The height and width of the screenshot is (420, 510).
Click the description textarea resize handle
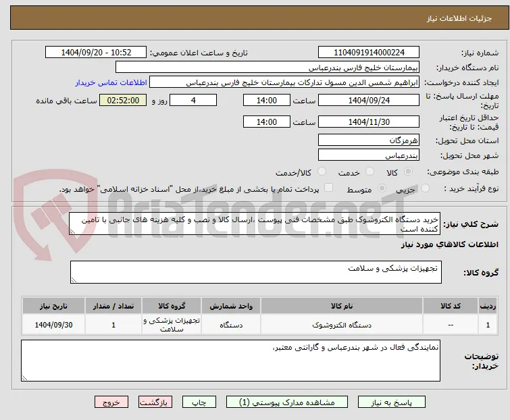click(x=72, y=232)
